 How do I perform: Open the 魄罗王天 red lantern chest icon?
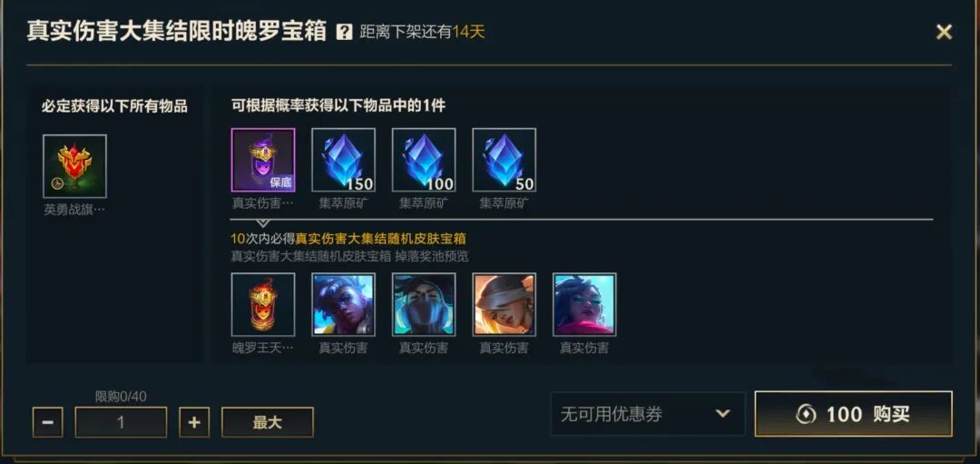263,304
